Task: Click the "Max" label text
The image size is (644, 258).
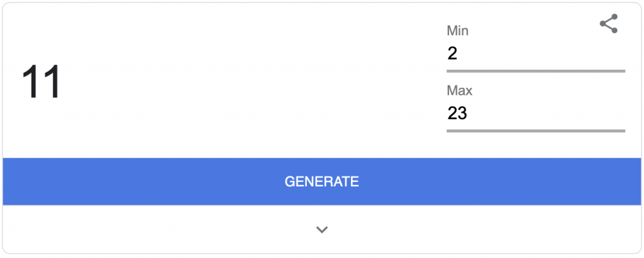Action: (x=459, y=90)
